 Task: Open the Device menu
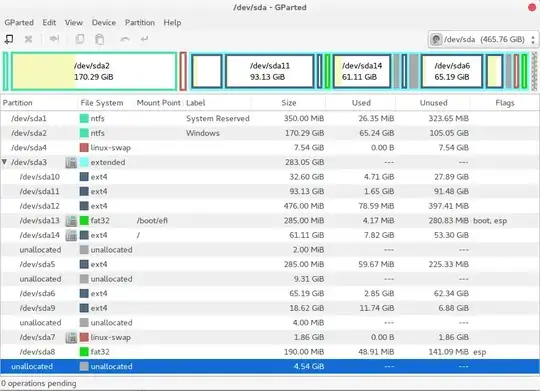coord(104,23)
